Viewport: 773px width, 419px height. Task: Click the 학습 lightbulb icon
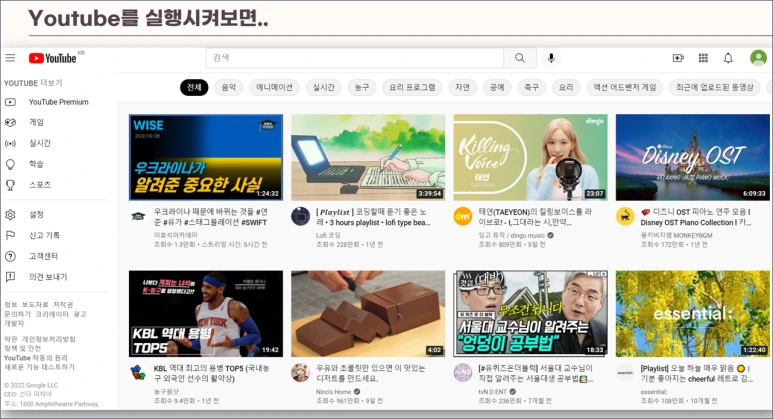pos(10,164)
